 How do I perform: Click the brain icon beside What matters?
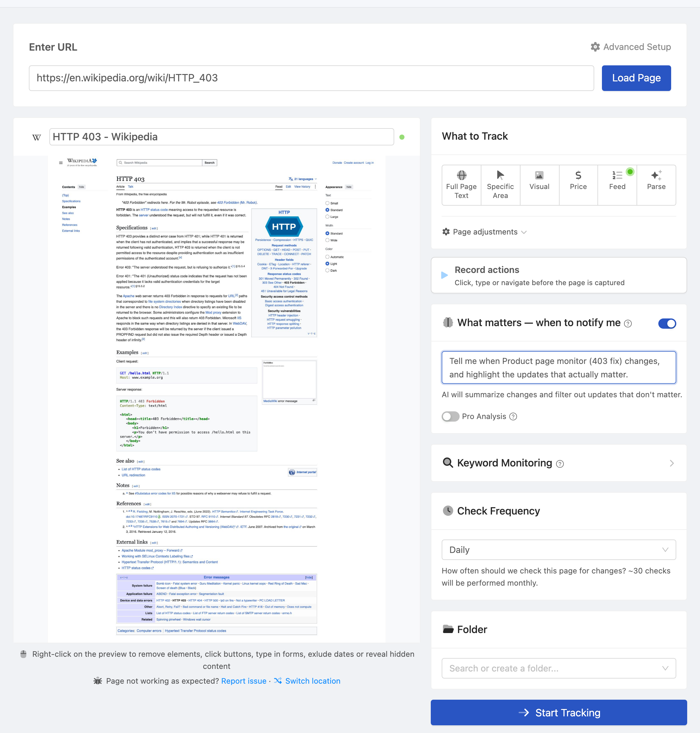448,323
